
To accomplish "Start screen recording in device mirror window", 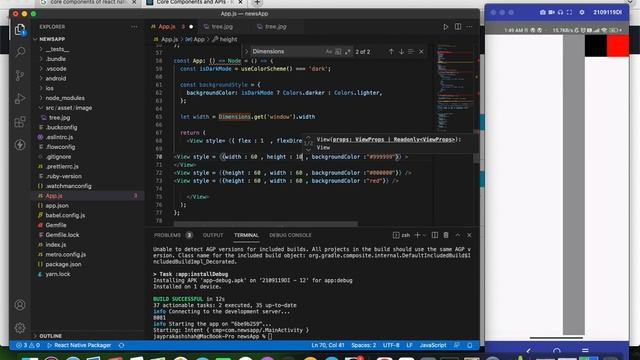I will click(x=551, y=12).
